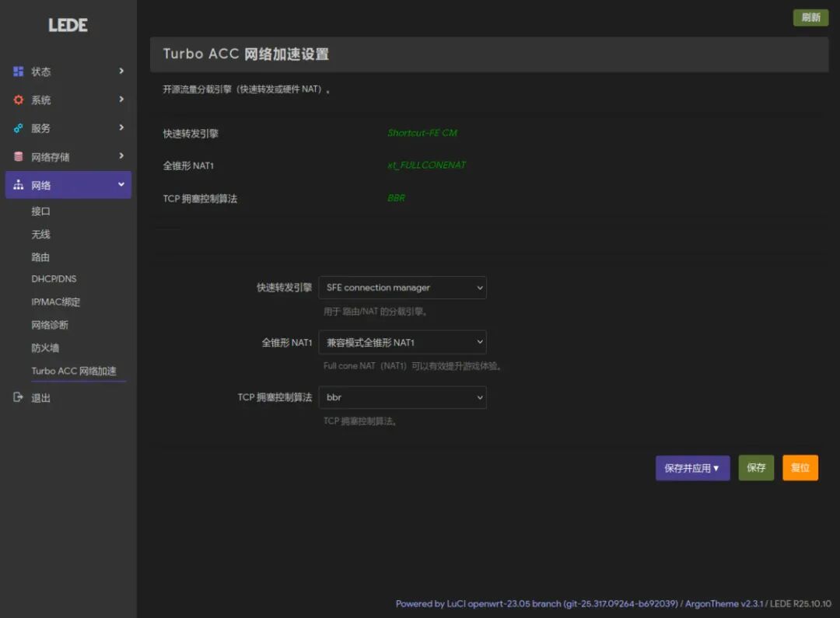Go to the 路由 submenu page
The width and height of the screenshot is (840, 618).
click(x=40, y=257)
